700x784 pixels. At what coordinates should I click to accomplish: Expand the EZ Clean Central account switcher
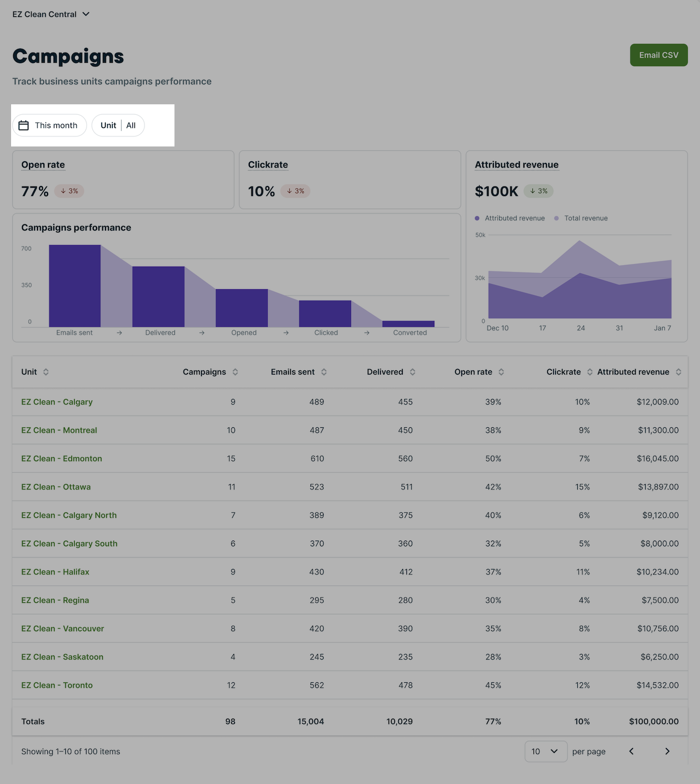click(51, 14)
